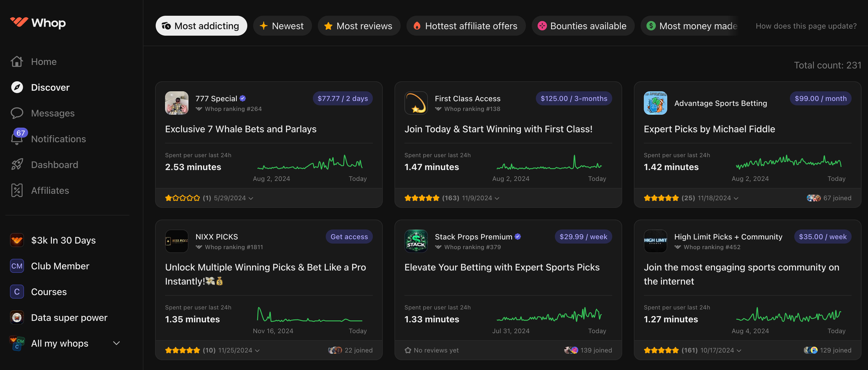The height and width of the screenshot is (370, 868).
Task: Click the Stack Props Premium verified badge
Action: [518, 237]
